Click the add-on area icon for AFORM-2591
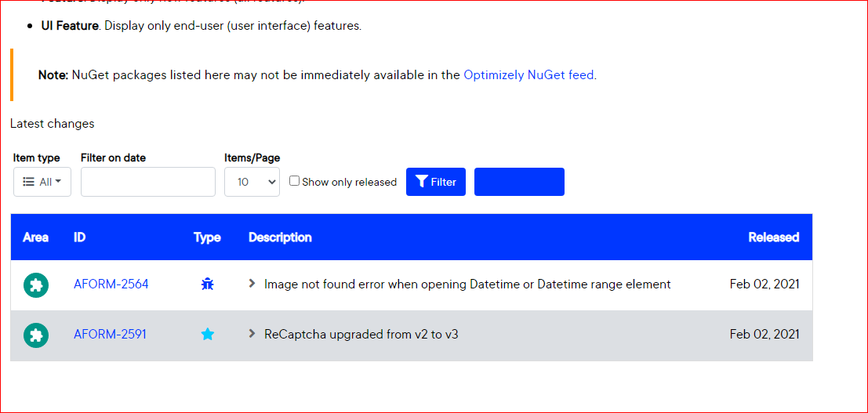 tap(36, 335)
